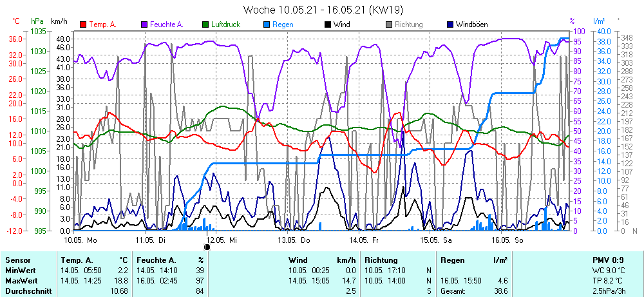
Task: Click the black Wind legend swatch
Action: click(x=328, y=24)
